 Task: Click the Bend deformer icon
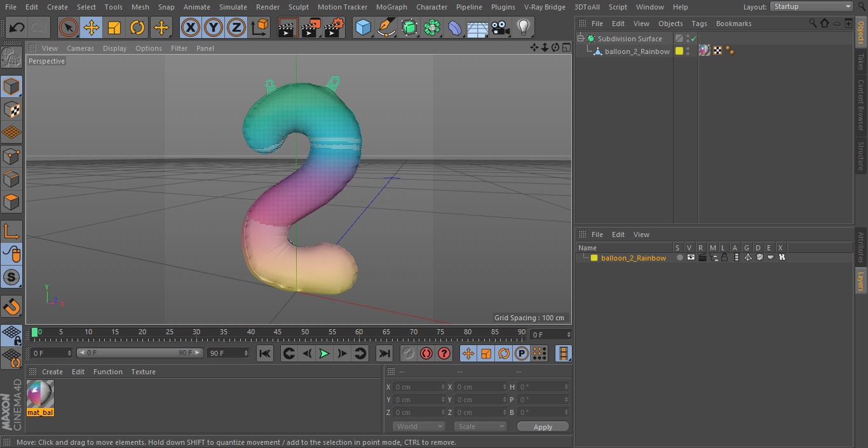[455, 27]
